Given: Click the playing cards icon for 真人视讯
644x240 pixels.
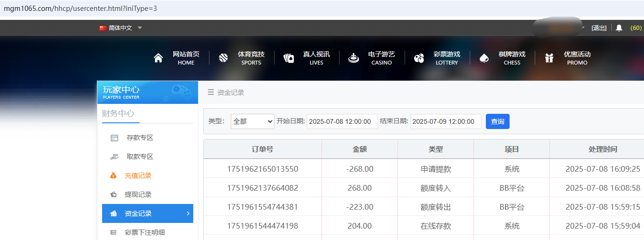Looking at the screenshot, I should (289, 58).
